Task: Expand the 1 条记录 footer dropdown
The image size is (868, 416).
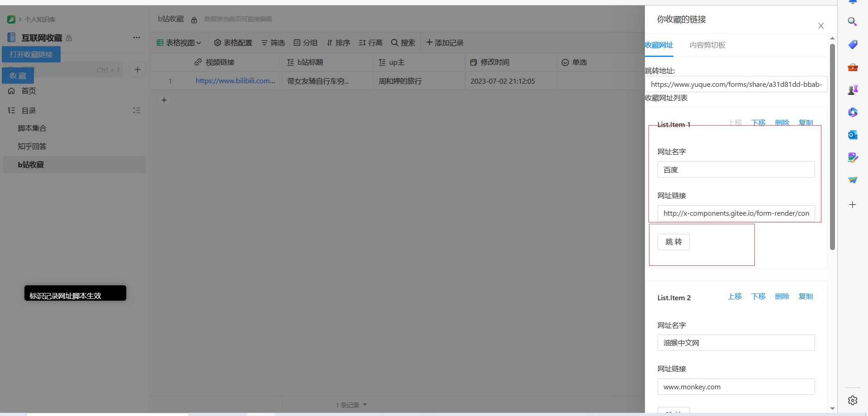Action: point(351,405)
